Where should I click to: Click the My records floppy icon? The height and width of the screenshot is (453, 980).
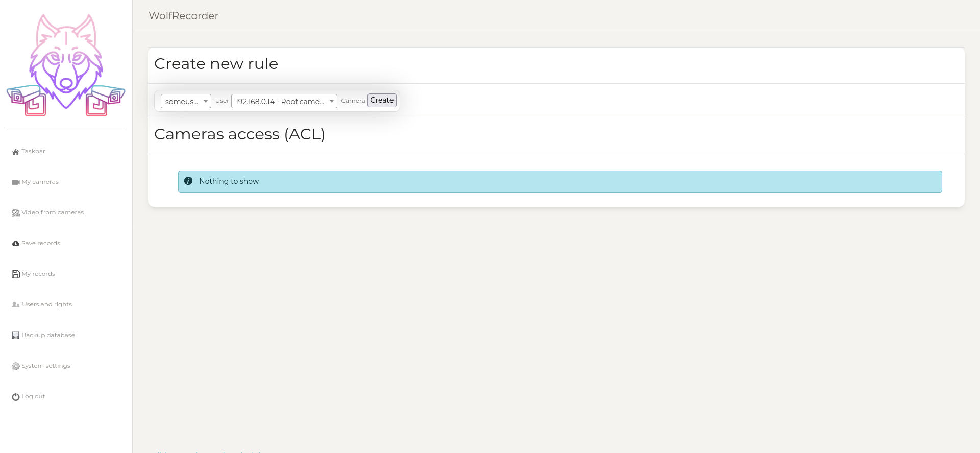coord(16,274)
